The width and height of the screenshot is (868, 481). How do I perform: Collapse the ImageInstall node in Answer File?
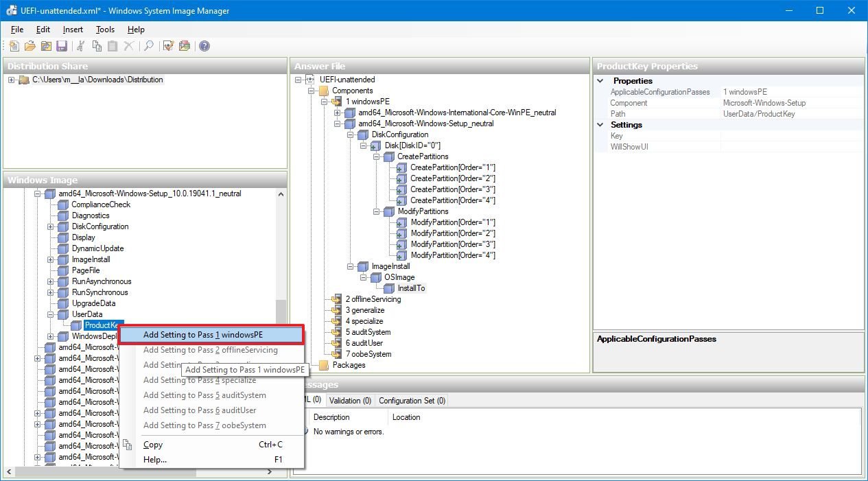click(351, 266)
